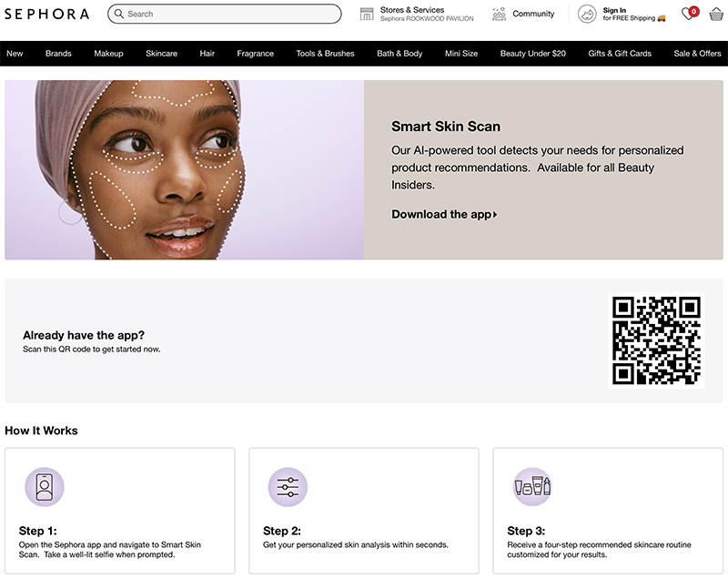Open the Sale & Offers menu
728x578 pixels.
pos(697,54)
